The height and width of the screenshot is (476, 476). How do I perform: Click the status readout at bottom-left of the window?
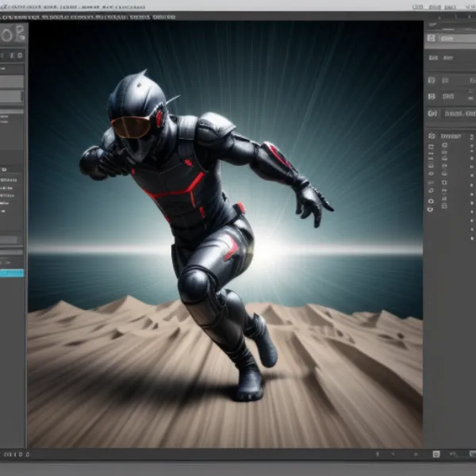coord(17,455)
